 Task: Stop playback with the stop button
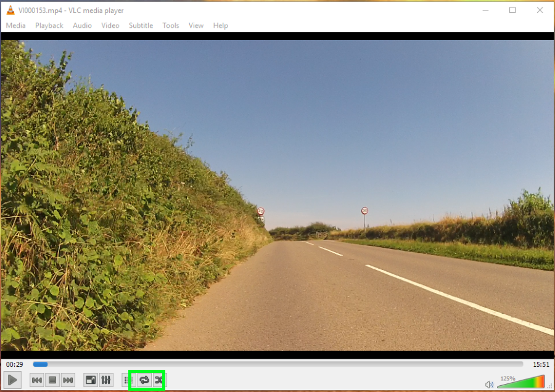pyautogui.click(x=52, y=380)
